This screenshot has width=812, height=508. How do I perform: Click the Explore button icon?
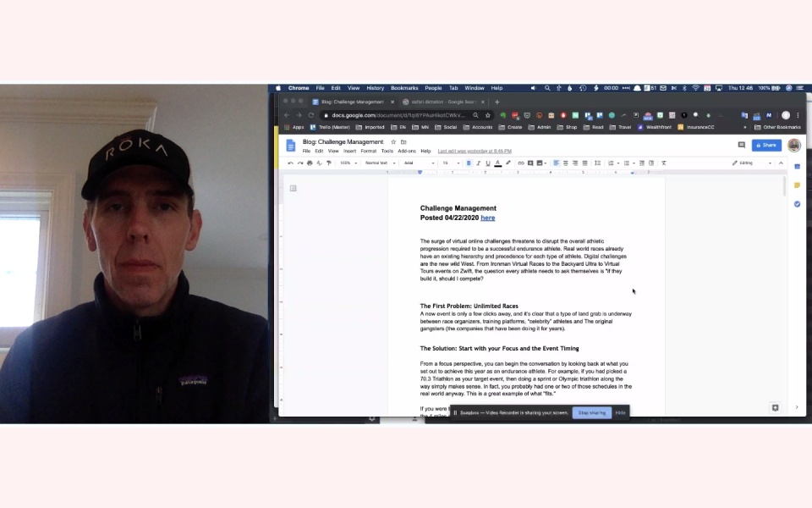[776, 408]
